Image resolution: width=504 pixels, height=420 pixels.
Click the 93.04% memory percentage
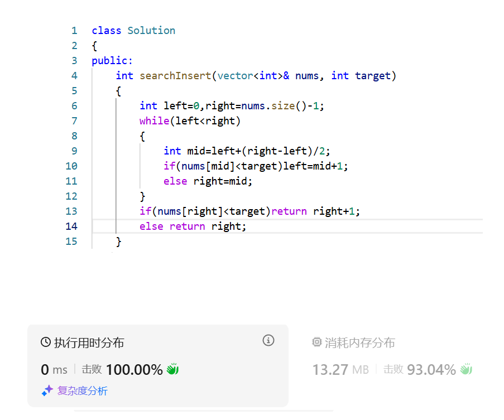(x=431, y=370)
